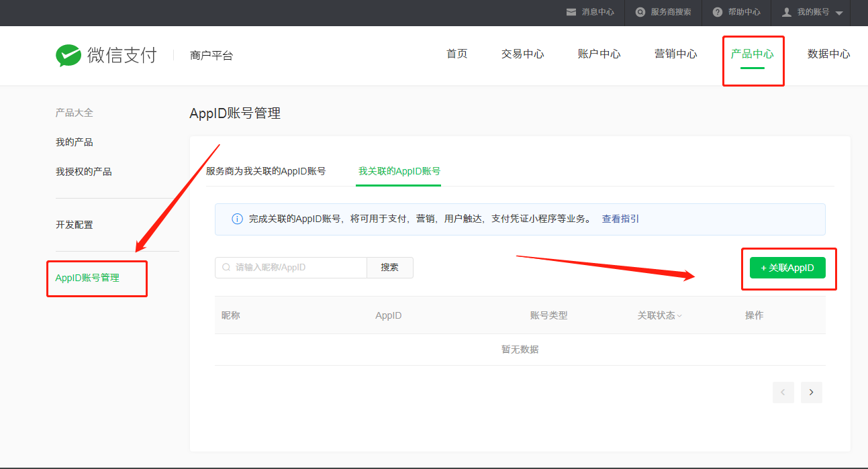The image size is (868, 469).
Task: Open 产品中心 in the main navigation
Action: click(753, 54)
